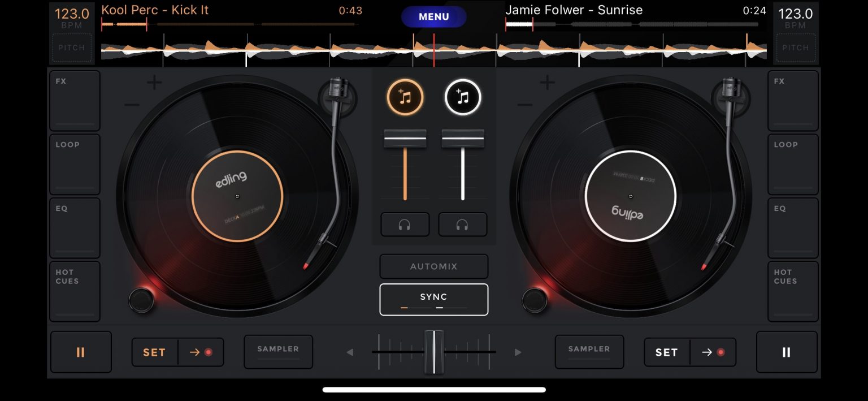The image size is (868, 401).
Task: Load a new track onto the right deck
Action: 463,97
